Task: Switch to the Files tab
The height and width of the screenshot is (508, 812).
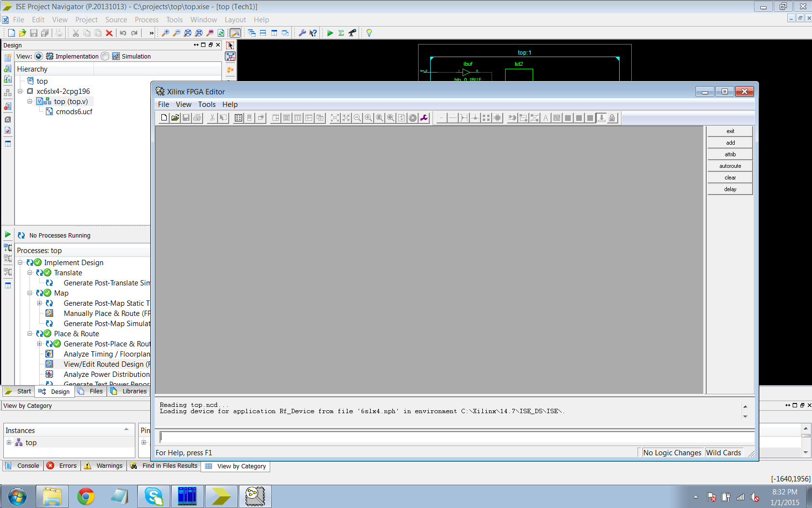Action: point(91,391)
